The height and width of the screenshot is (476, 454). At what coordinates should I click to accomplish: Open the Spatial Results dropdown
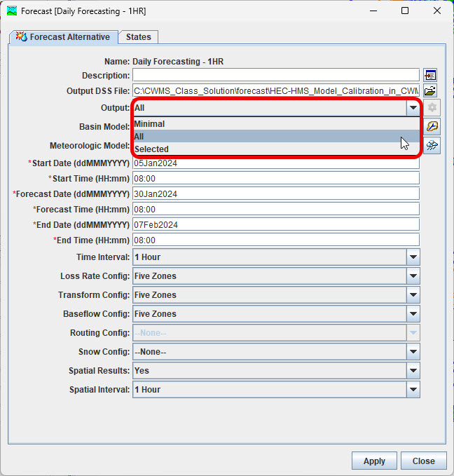413,371
